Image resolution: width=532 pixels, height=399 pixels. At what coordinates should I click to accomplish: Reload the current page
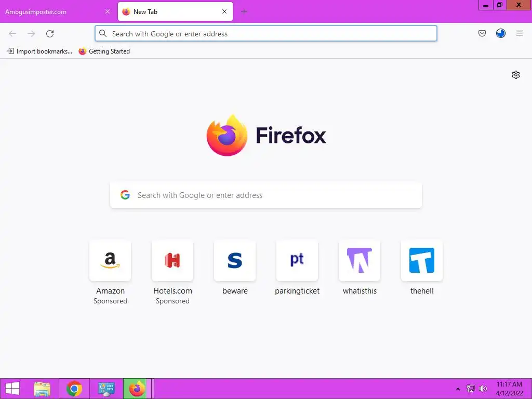(x=50, y=34)
